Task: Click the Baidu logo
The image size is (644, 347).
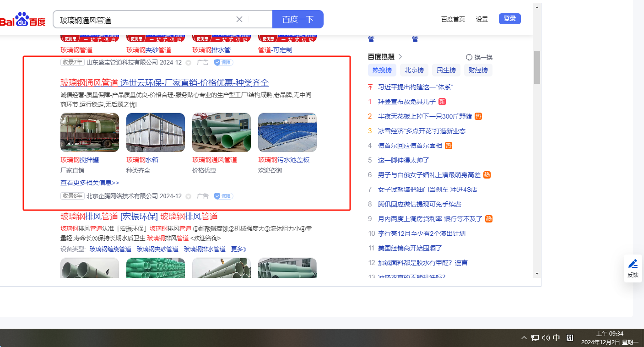Action: point(23,20)
